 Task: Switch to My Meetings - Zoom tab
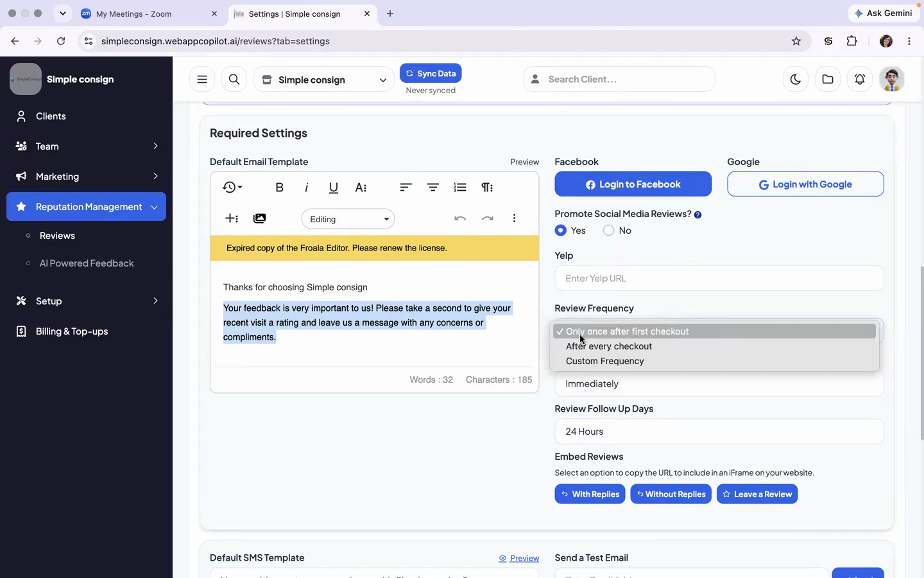tap(150, 13)
